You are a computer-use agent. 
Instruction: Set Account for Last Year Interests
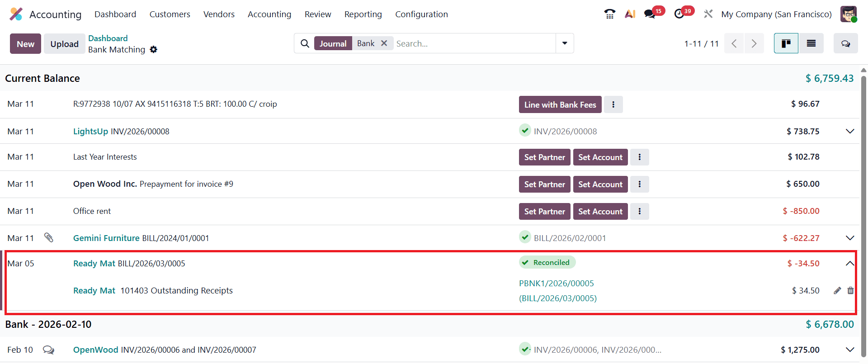click(x=600, y=157)
